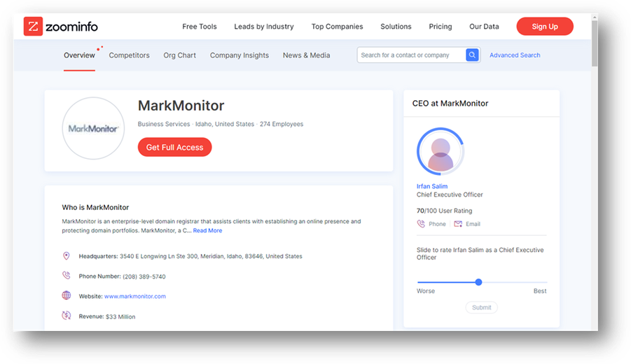Open Leads by Industry menu
The image size is (631, 364).
coord(264,27)
